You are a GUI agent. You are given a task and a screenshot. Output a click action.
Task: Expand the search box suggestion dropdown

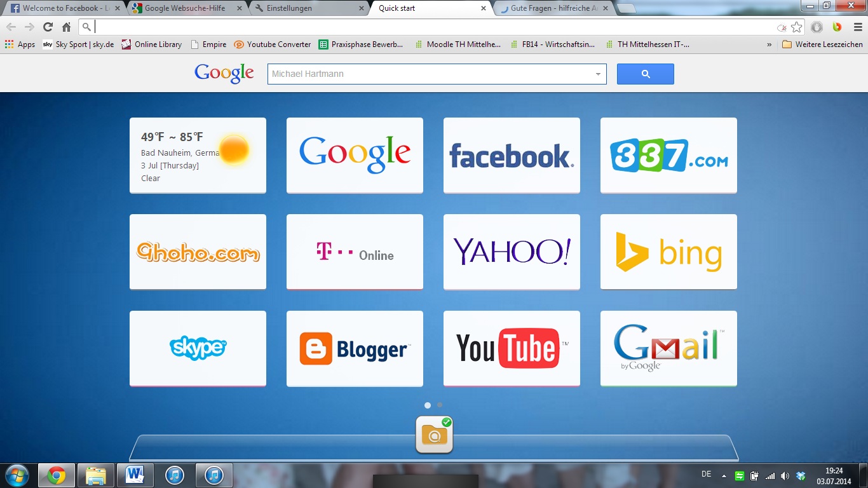tap(598, 74)
